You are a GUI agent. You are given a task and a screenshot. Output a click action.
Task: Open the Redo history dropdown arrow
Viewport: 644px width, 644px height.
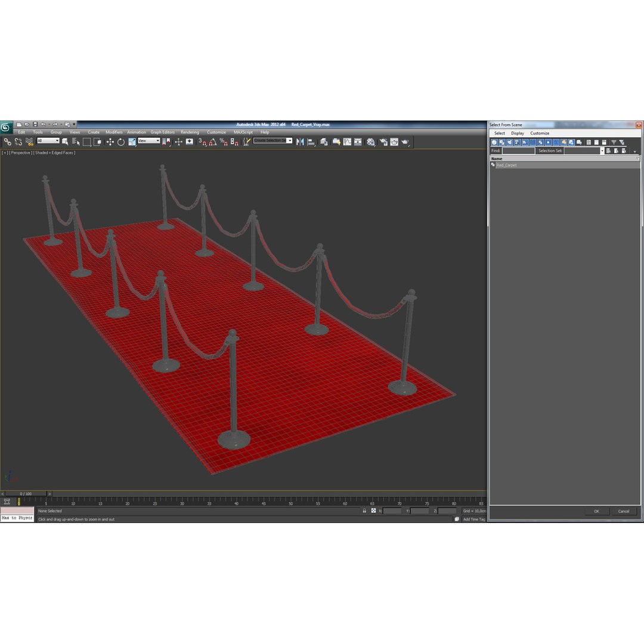pos(61,125)
